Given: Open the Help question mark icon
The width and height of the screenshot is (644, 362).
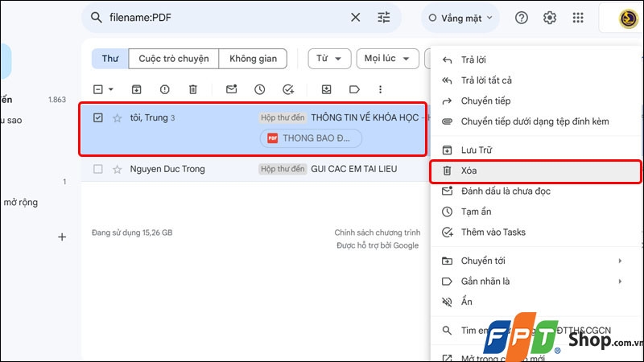Looking at the screenshot, I should point(521,18).
